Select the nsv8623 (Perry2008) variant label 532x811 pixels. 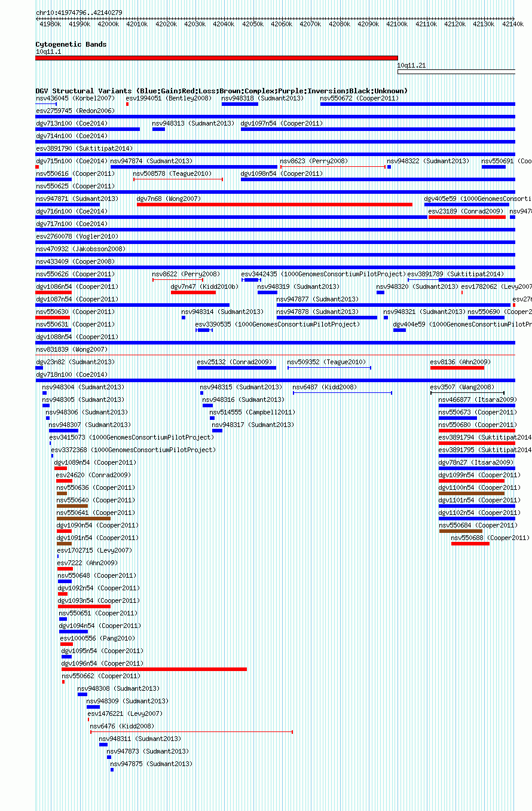click(314, 161)
